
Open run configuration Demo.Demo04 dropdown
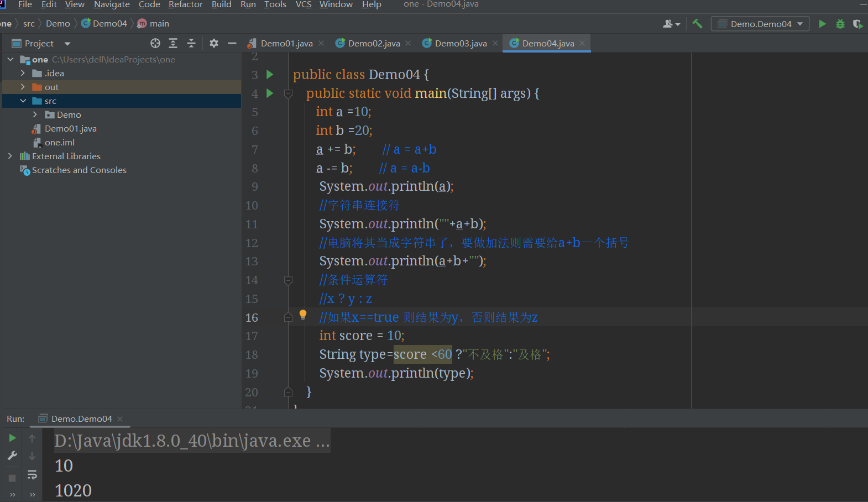760,24
